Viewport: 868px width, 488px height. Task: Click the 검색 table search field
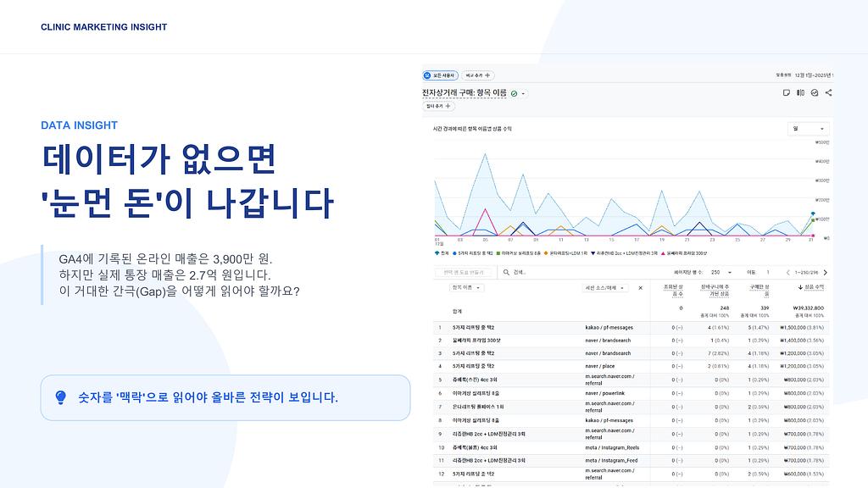[576, 273]
